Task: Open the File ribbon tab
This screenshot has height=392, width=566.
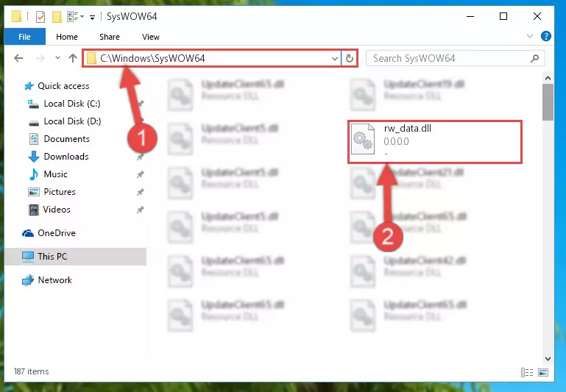Action: (24, 37)
